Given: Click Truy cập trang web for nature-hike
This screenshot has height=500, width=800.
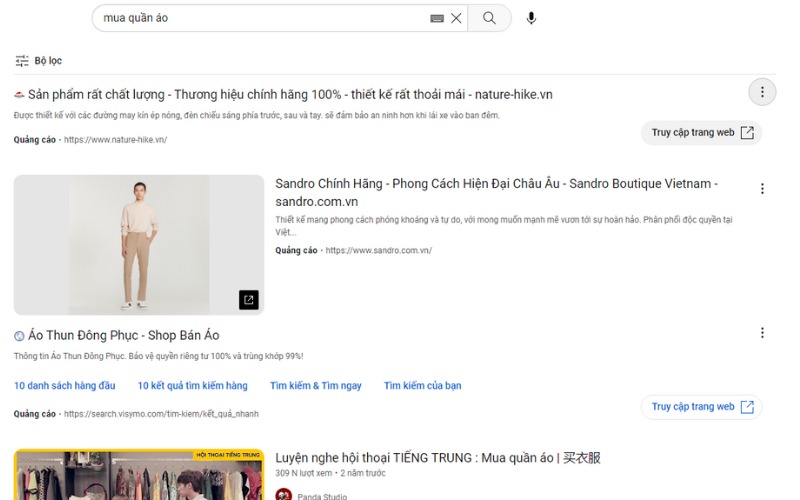Looking at the screenshot, I should tap(702, 133).
